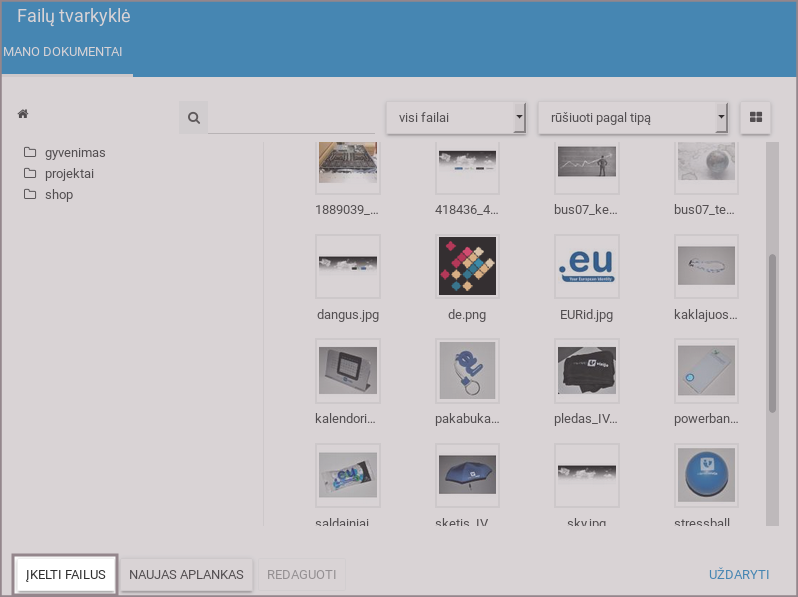Image resolution: width=798 pixels, height=597 pixels.
Task: Click the Įkelti failus button
Action: pyautogui.click(x=66, y=575)
